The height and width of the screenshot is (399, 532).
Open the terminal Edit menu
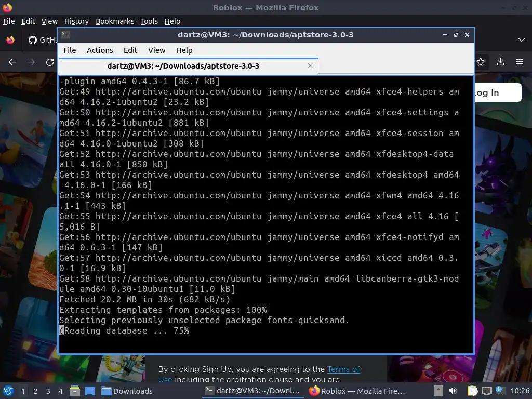pyautogui.click(x=130, y=50)
